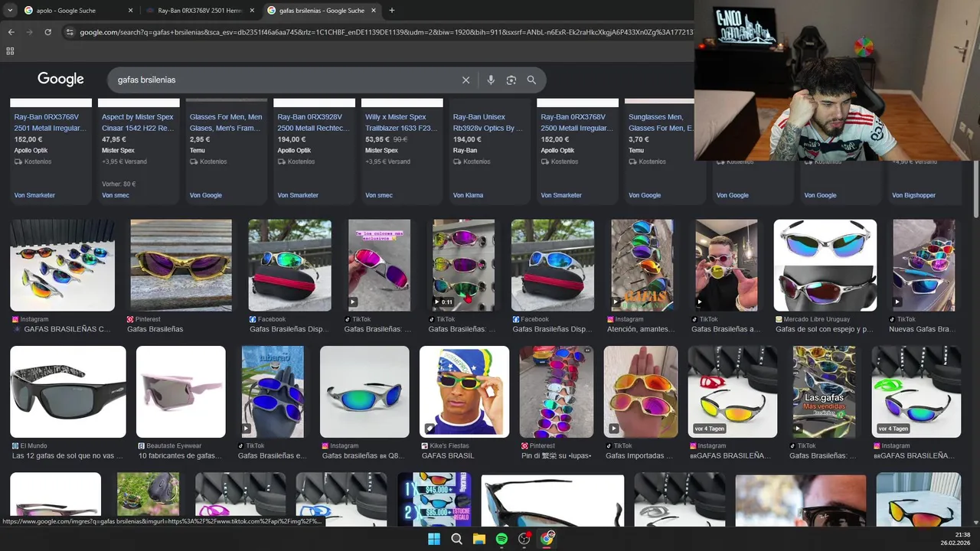
Task: Reload the page with the refresh icon
Action: tap(47, 32)
